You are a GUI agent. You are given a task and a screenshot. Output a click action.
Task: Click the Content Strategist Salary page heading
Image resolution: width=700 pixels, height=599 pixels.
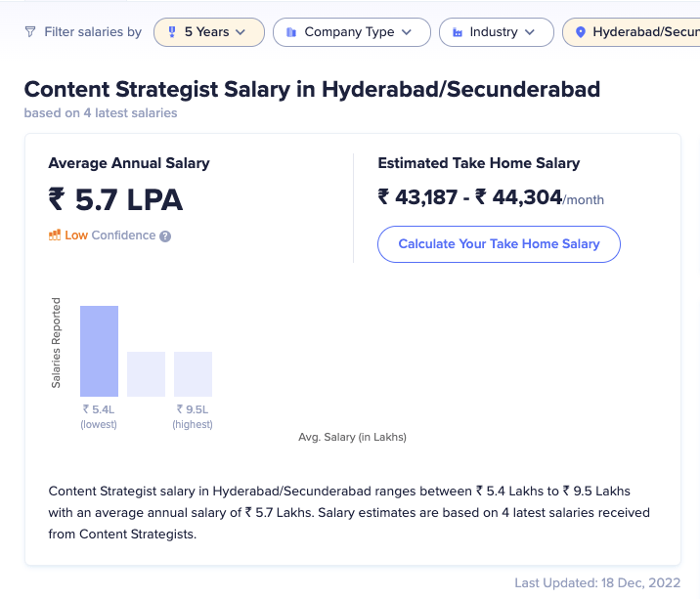312,89
